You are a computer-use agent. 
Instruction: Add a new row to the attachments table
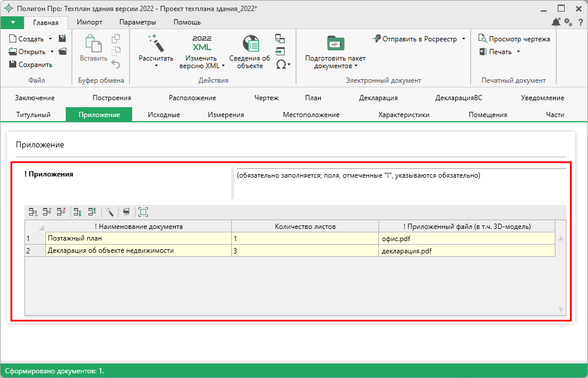pos(34,212)
